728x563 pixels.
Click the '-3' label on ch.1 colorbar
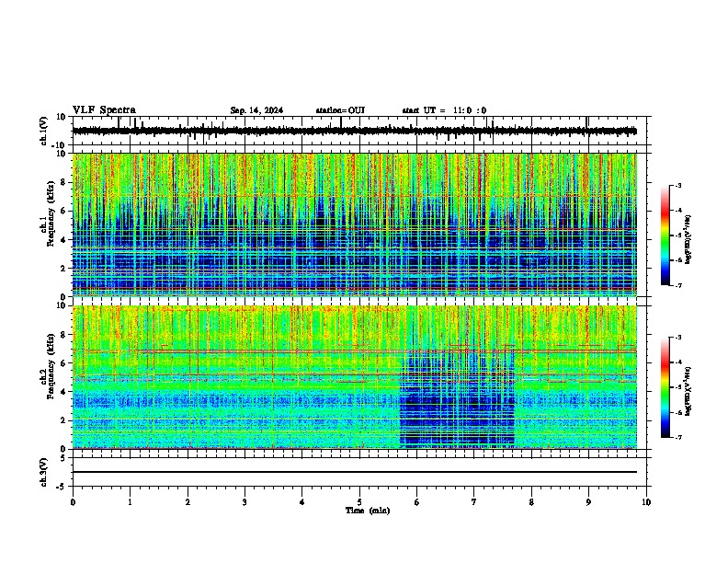coord(678,185)
